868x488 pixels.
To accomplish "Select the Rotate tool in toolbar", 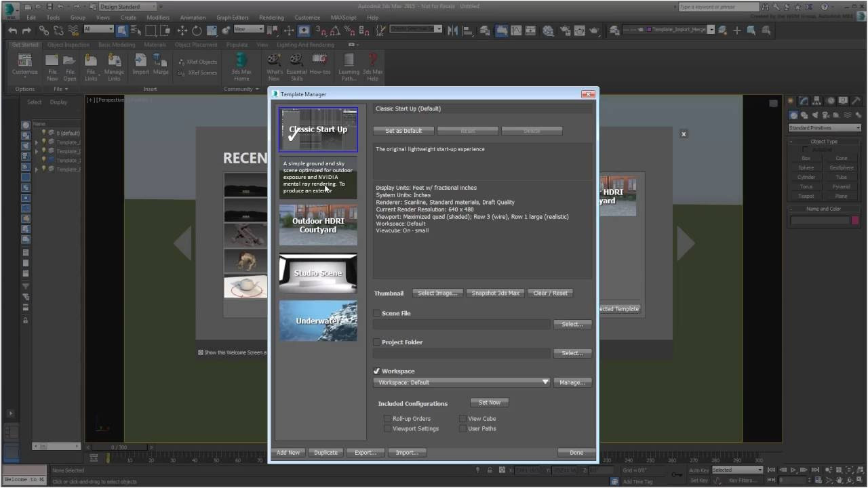I will tap(197, 30).
